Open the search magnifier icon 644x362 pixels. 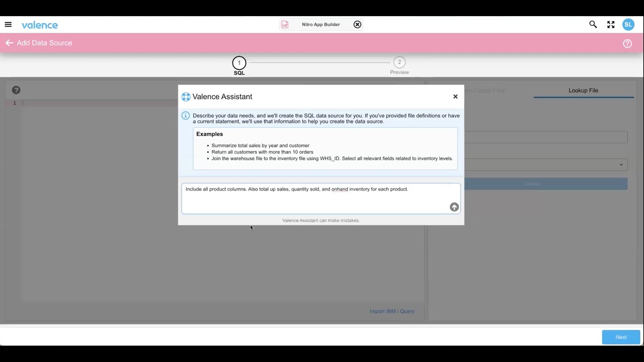click(593, 25)
